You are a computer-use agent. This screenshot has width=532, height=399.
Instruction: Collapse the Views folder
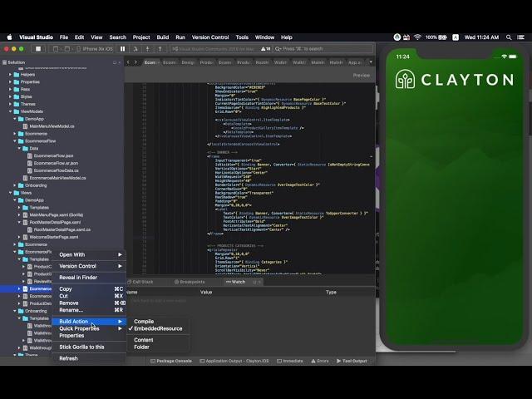coord(10,193)
